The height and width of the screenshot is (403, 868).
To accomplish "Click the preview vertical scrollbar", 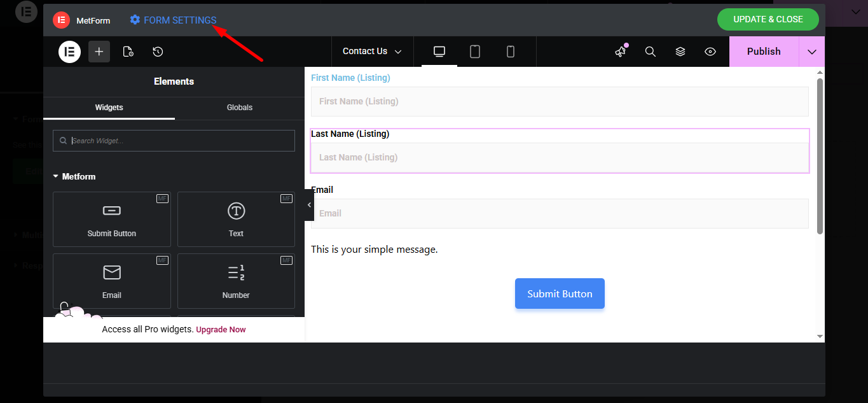I will (x=820, y=156).
